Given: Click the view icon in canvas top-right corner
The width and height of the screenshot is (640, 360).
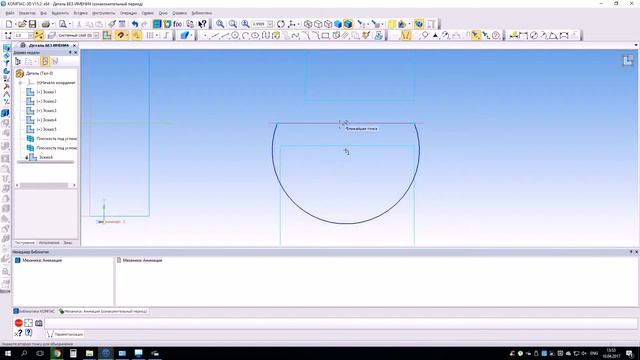Looking at the screenshot, I should 628,61.
